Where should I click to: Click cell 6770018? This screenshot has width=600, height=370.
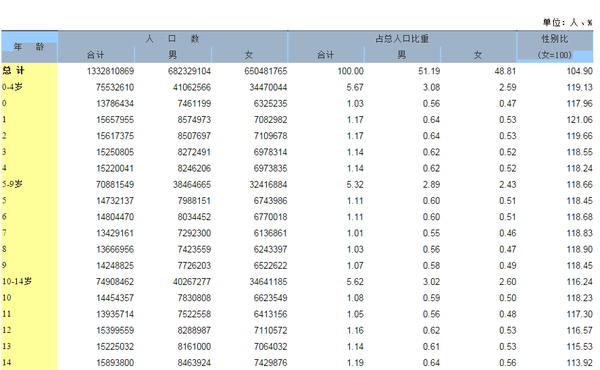point(270,217)
